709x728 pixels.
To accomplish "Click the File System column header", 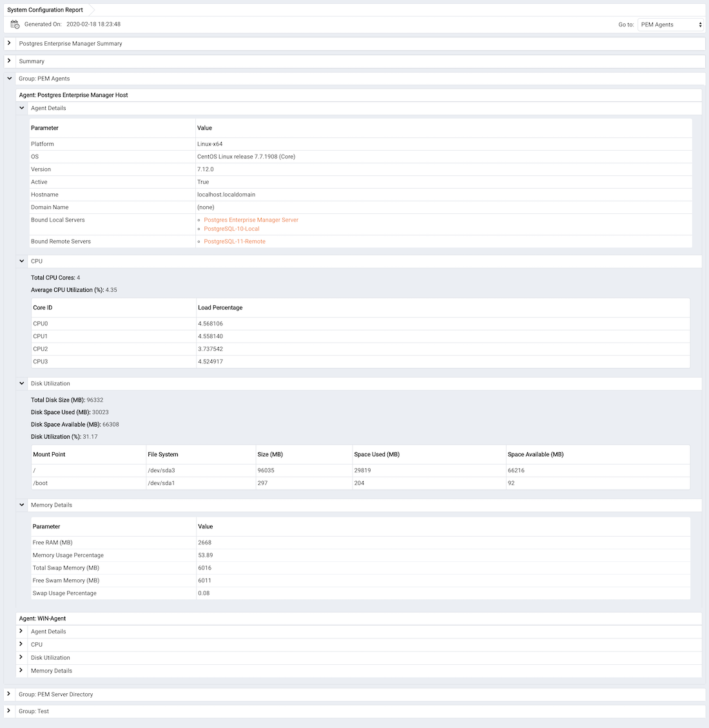I will tap(163, 455).
